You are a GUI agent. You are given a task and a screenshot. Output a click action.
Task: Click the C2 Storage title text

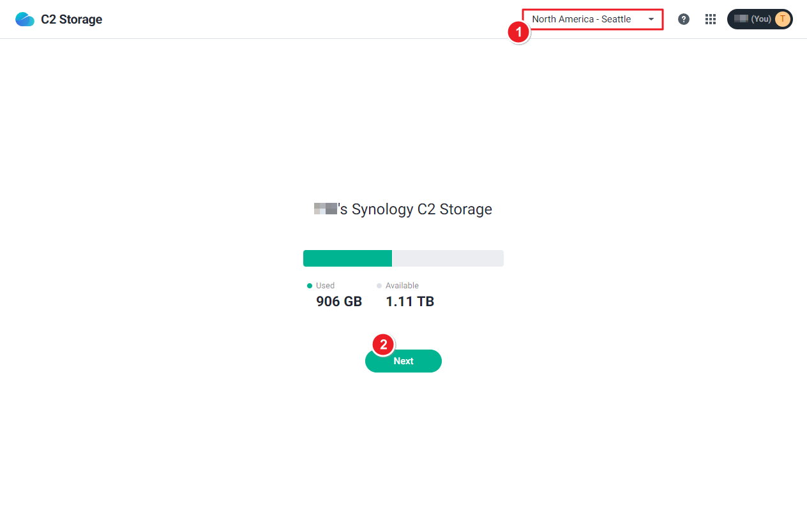pos(72,19)
